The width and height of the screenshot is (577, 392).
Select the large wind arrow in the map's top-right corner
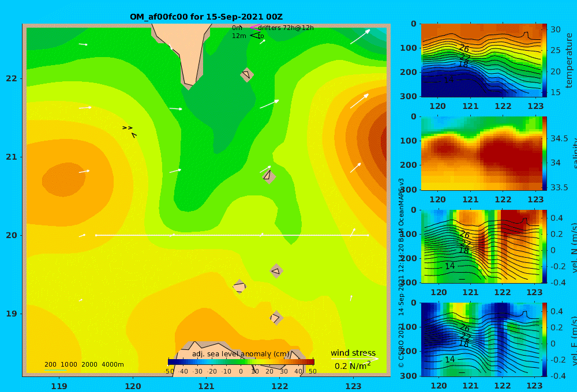coord(360,37)
